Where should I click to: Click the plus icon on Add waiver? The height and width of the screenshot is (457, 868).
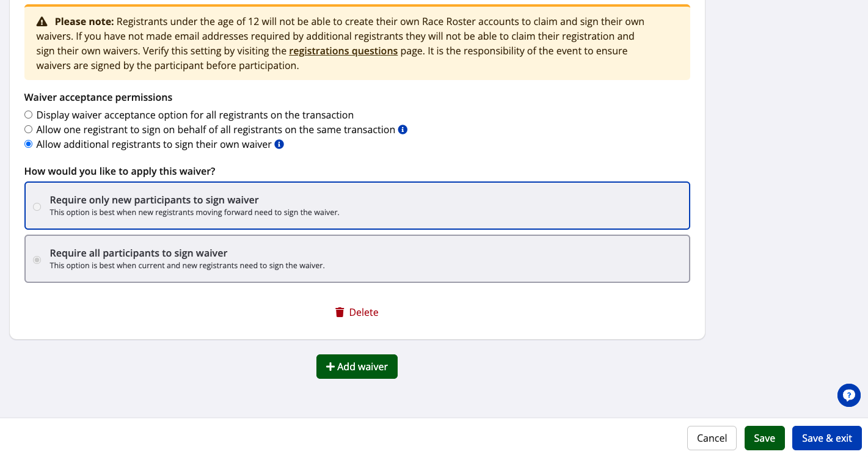(x=330, y=367)
